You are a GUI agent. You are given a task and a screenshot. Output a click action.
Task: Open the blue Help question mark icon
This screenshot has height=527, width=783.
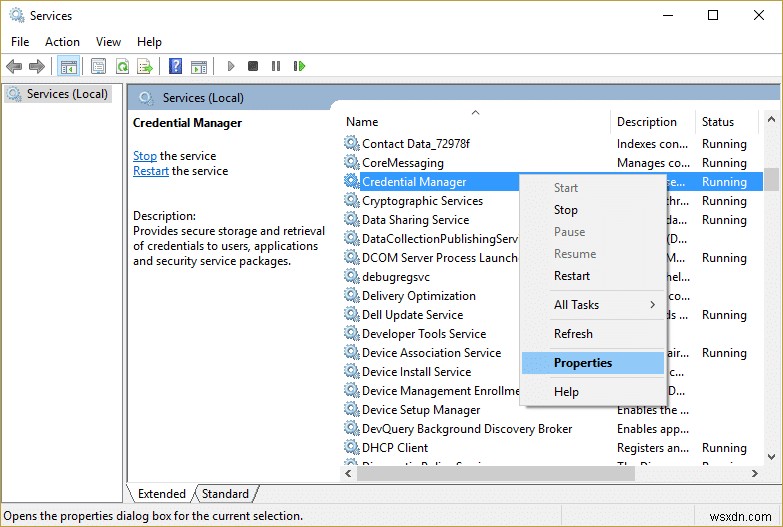pos(175,66)
